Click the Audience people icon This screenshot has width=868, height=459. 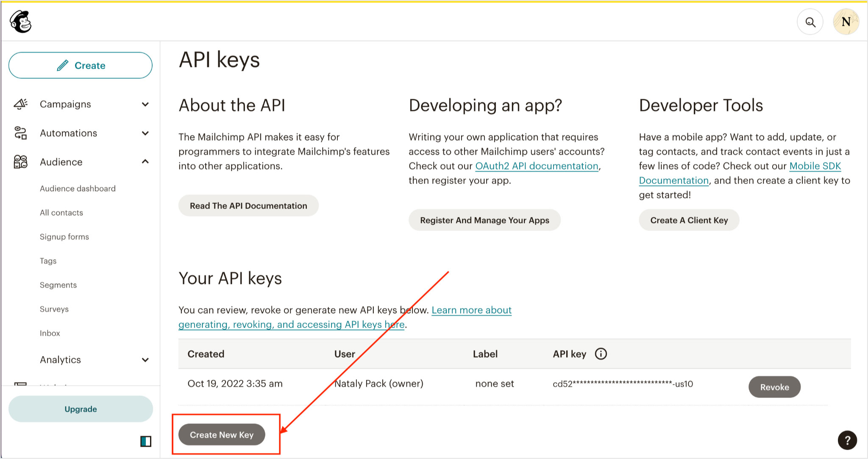click(x=20, y=162)
